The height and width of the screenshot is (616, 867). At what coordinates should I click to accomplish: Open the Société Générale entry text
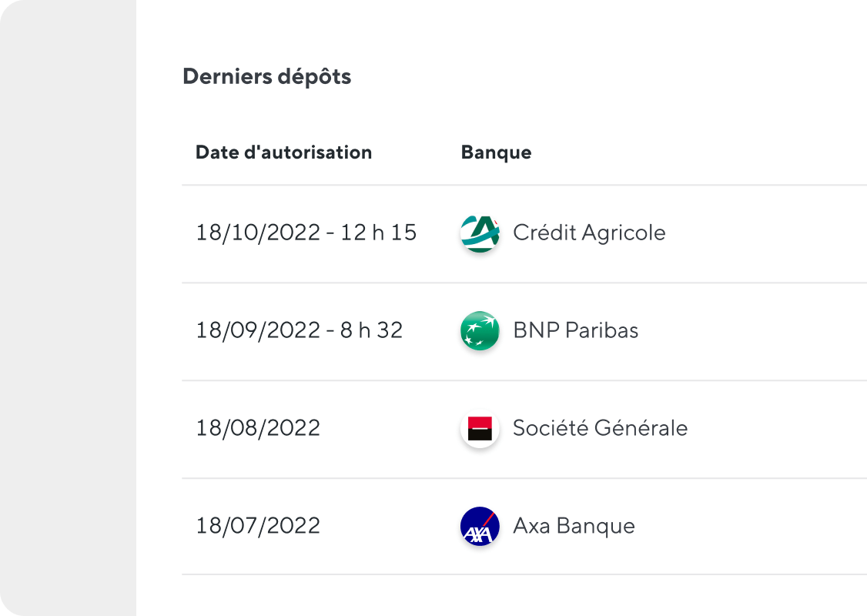click(x=600, y=427)
